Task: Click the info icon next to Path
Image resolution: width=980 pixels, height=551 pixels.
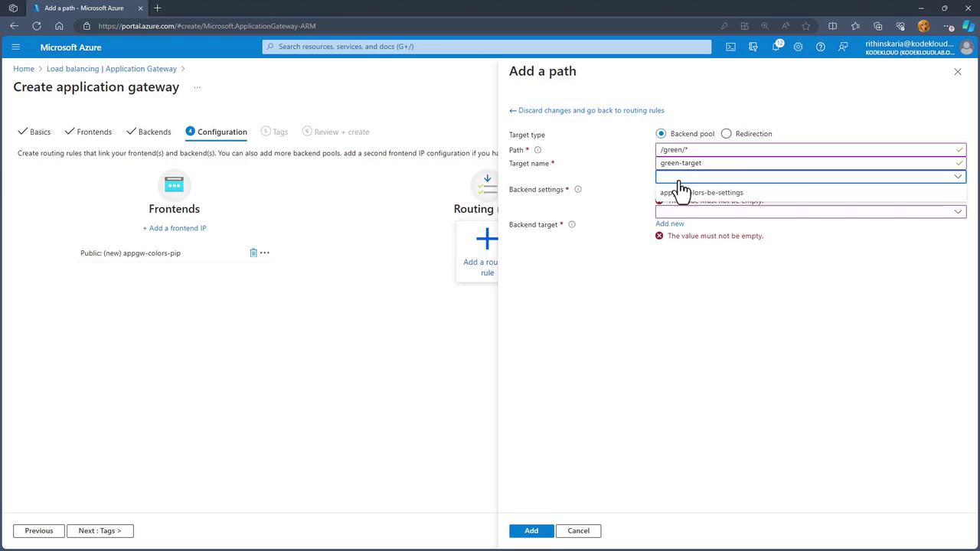Action: 537,150
